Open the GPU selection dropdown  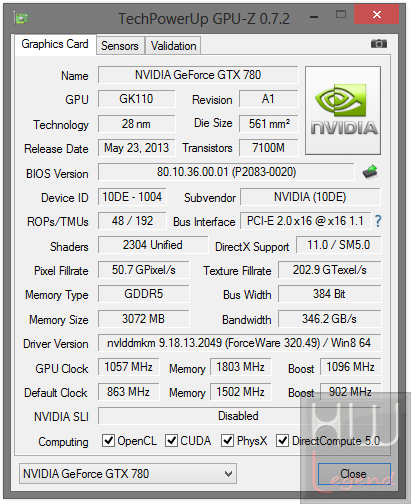tap(128, 473)
